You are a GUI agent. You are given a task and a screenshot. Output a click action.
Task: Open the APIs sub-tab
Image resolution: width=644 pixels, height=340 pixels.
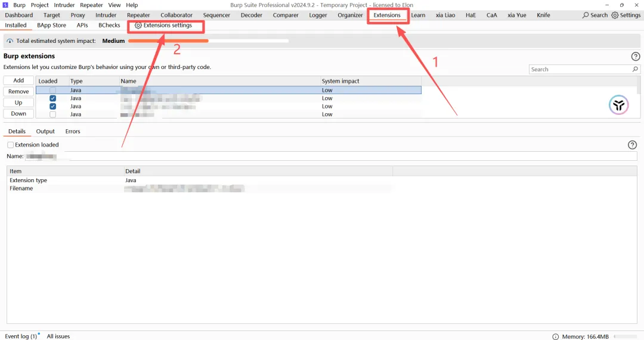(x=82, y=26)
